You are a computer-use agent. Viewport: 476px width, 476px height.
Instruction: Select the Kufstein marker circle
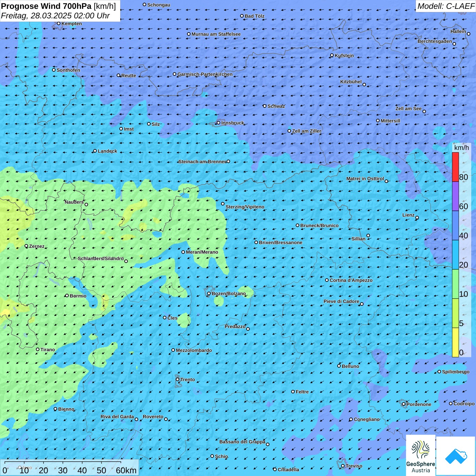[x=332, y=55]
